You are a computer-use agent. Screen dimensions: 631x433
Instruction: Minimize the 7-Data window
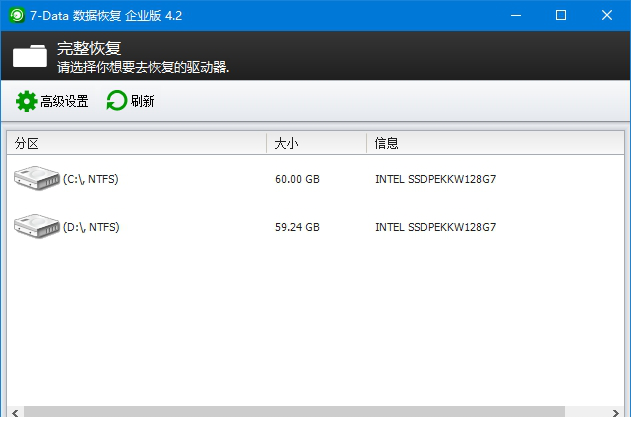click(516, 16)
